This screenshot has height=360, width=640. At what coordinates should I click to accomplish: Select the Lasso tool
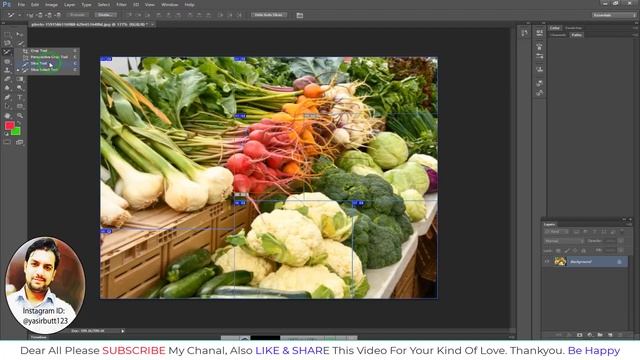[x=7, y=43]
